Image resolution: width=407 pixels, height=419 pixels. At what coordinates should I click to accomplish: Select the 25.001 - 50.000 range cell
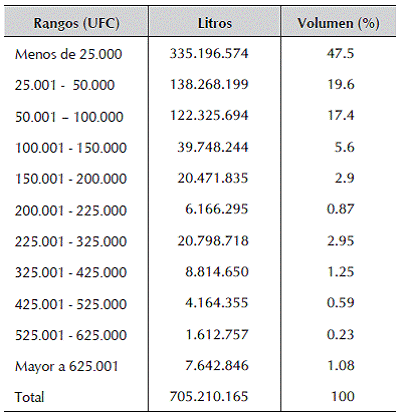click(65, 85)
